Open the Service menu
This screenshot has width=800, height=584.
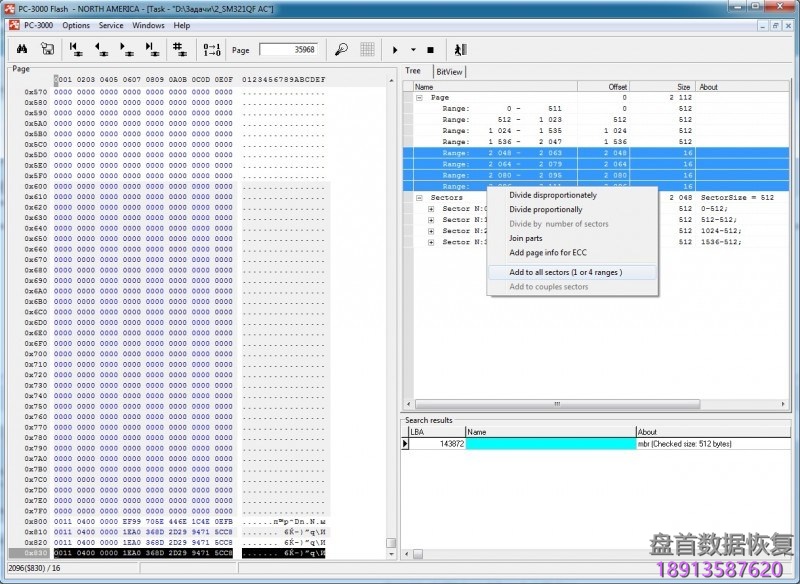pos(111,25)
